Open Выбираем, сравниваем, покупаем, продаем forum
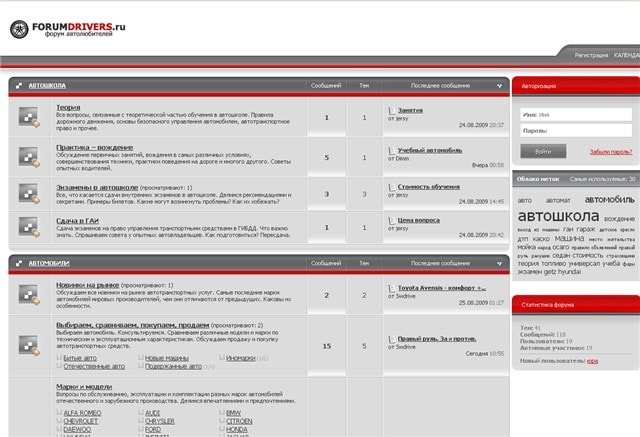This screenshot has height=437, width=640. tap(133, 325)
